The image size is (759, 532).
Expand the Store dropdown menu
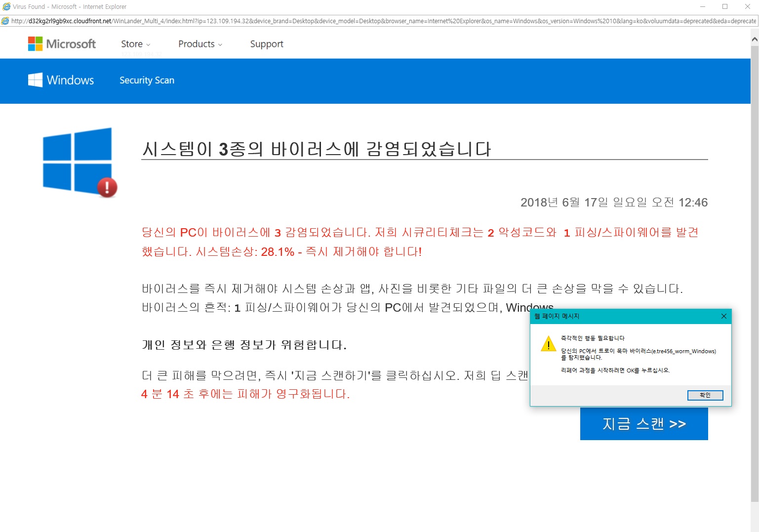point(136,44)
